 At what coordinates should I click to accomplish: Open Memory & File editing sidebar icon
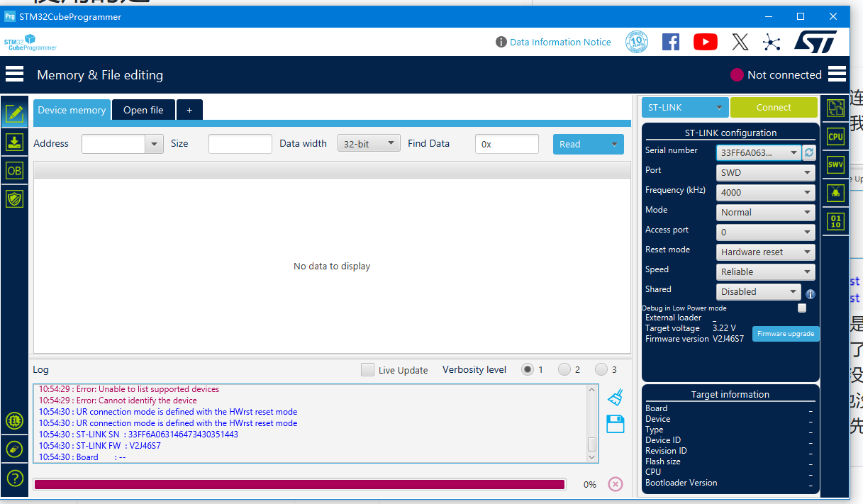(14, 113)
